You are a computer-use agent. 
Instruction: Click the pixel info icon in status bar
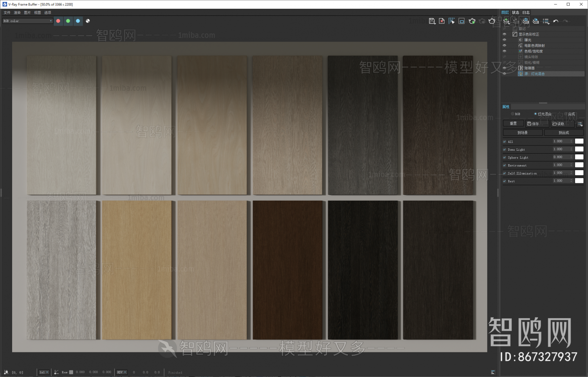[x=6, y=372]
